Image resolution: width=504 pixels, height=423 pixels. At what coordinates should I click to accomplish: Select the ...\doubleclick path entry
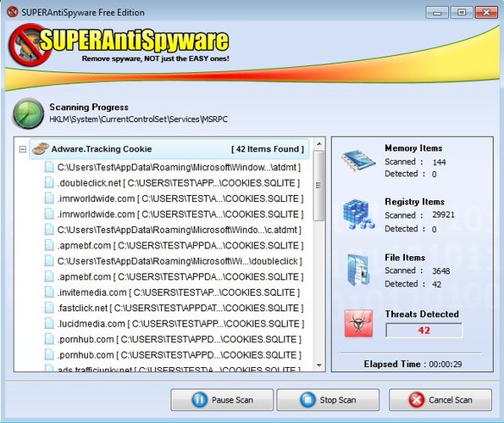click(x=180, y=261)
